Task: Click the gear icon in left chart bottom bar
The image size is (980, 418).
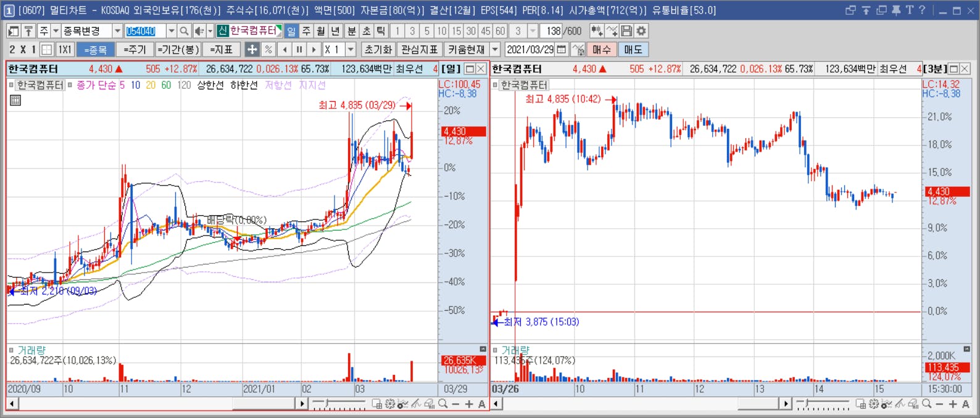Action: coord(389,404)
